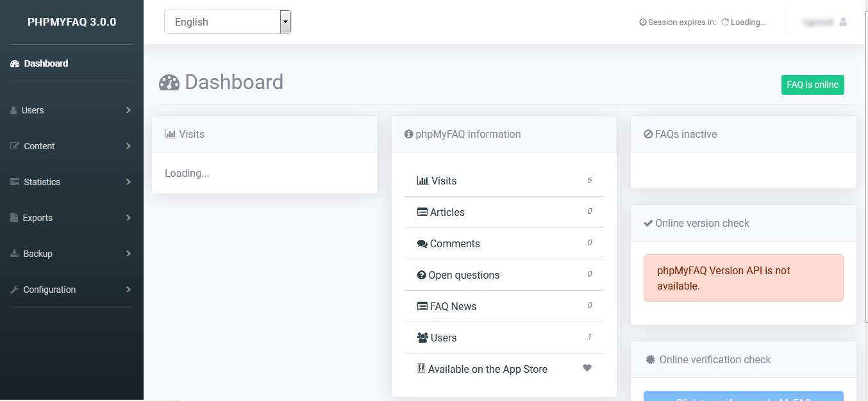Click the Content edit icon in sidebar
Viewport: 868px width, 401px height.
tap(15, 146)
